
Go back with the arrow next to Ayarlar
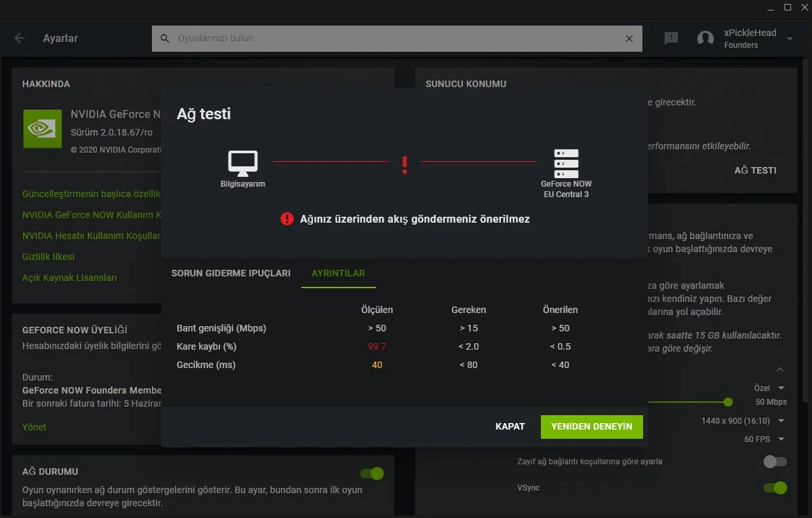20,38
